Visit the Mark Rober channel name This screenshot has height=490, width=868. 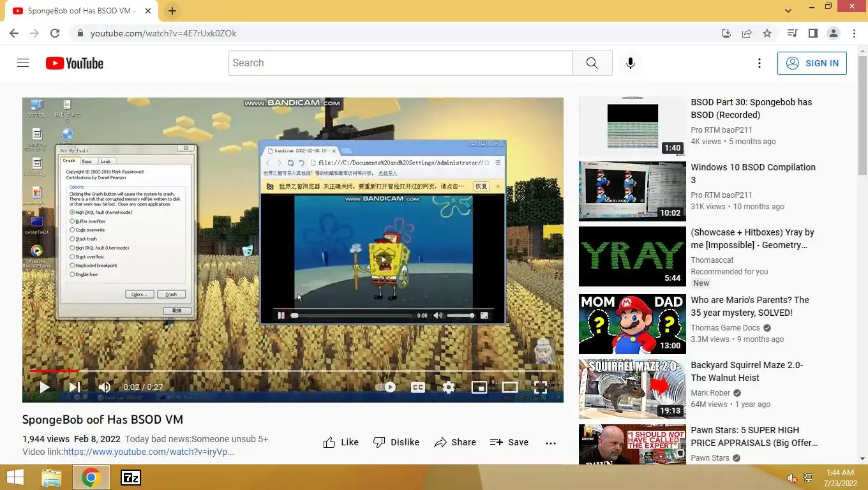point(710,393)
